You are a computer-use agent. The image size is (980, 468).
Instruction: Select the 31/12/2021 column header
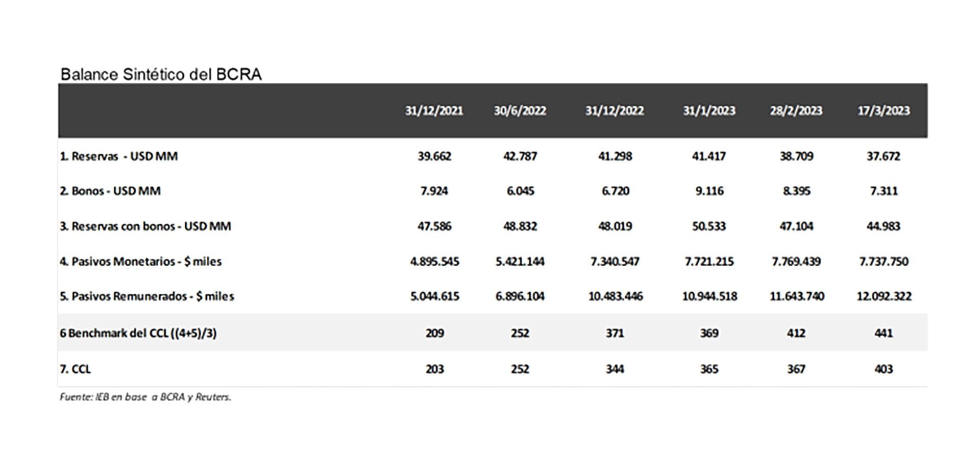click(x=434, y=111)
